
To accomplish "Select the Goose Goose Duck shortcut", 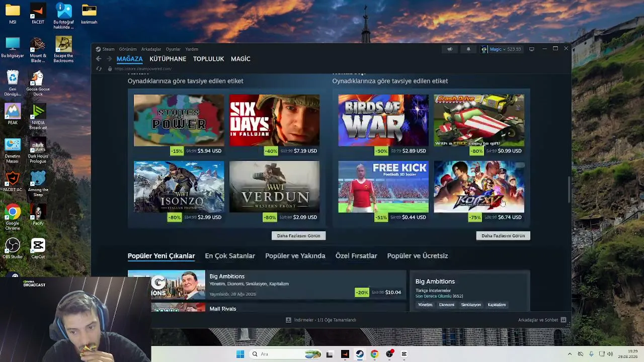I will tap(38, 83).
